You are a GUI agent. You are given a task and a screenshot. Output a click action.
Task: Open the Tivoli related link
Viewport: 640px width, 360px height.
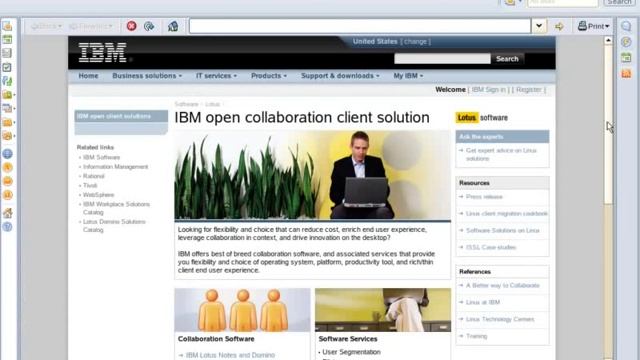[x=90, y=185]
